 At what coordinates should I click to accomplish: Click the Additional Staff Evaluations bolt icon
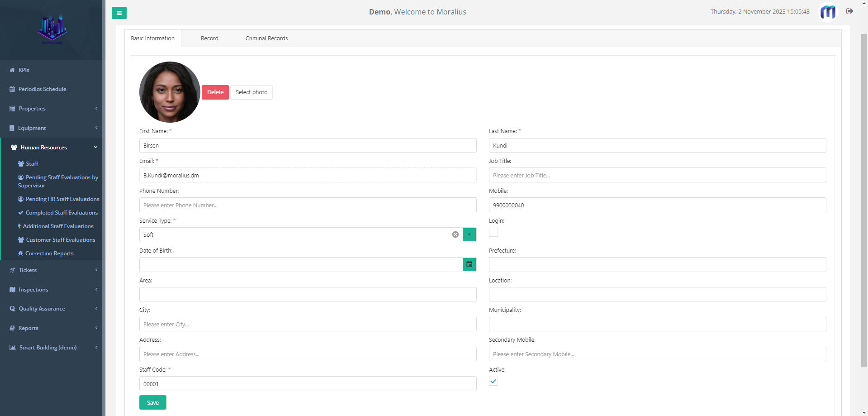pos(19,226)
